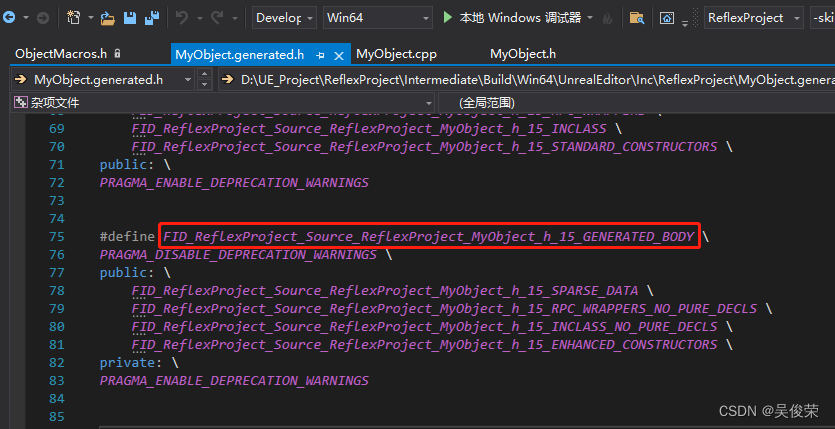
Task: Click the window layout icon beside ReflexProject
Action: 667,18
